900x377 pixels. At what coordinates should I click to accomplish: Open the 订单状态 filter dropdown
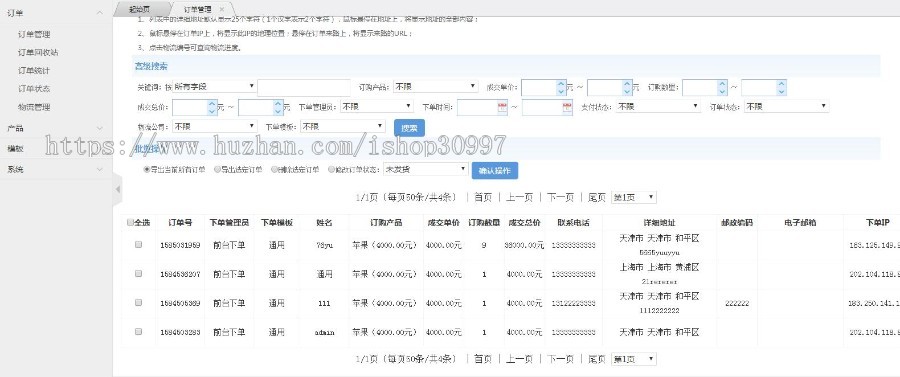[x=786, y=106]
